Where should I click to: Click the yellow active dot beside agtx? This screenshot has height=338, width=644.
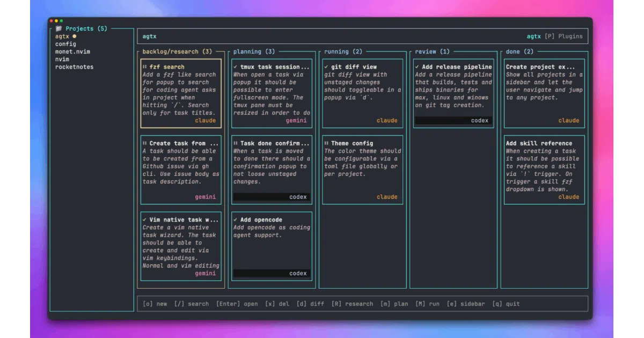75,36
